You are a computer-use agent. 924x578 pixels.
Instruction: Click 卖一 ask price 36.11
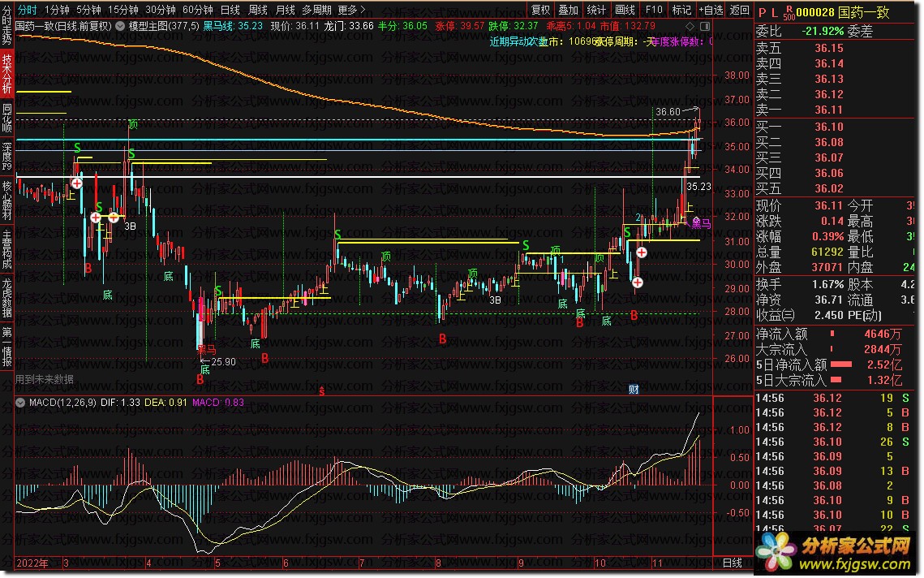829,110
